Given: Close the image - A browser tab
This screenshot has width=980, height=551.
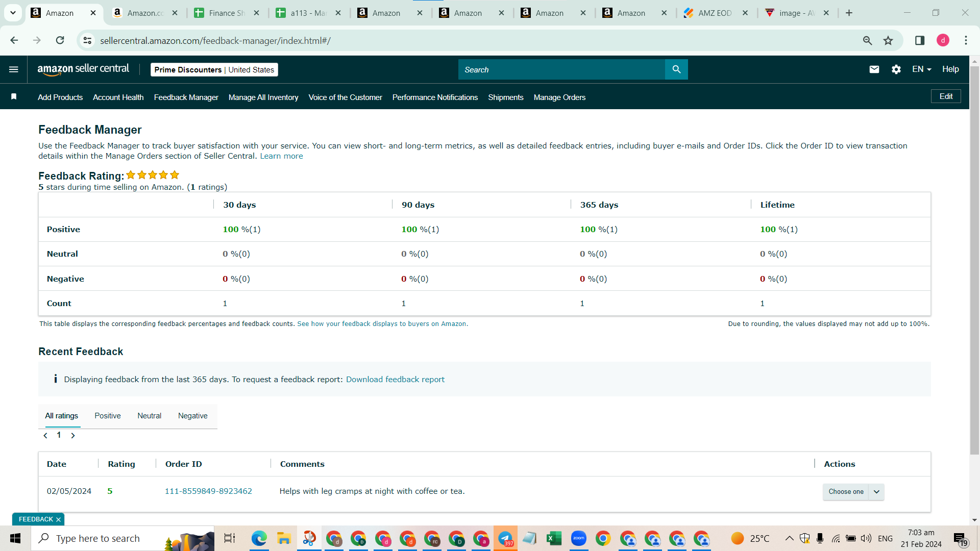Looking at the screenshot, I should coord(826,13).
